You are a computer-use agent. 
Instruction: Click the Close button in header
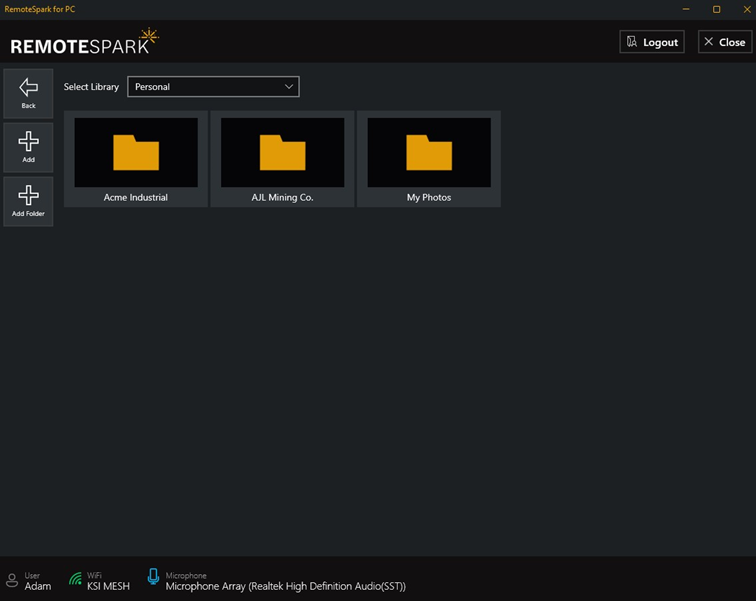(725, 42)
